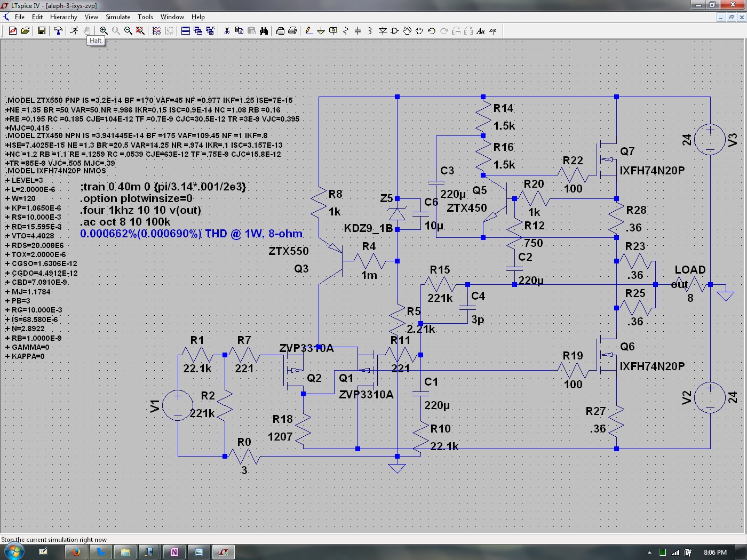Show hidden tray icons arrow
The width and height of the screenshot is (747, 560).
pos(649,553)
